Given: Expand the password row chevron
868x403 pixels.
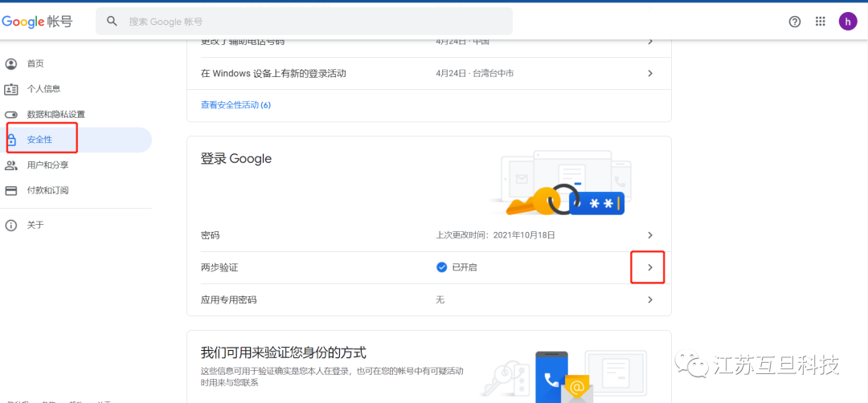Looking at the screenshot, I should [x=650, y=235].
